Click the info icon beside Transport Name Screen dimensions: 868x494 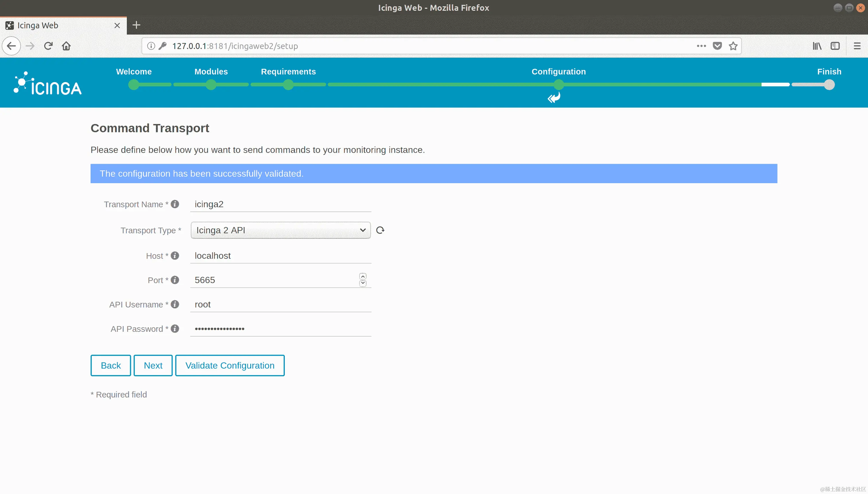click(x=175, y=204)
